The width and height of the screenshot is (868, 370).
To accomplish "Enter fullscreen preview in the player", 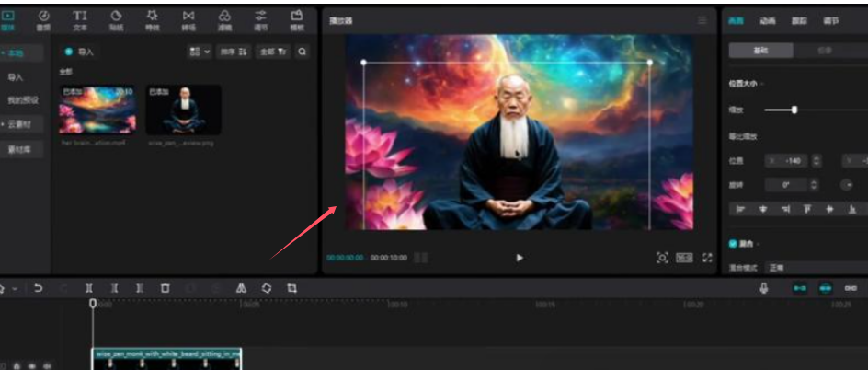I will tap(707, 258).
